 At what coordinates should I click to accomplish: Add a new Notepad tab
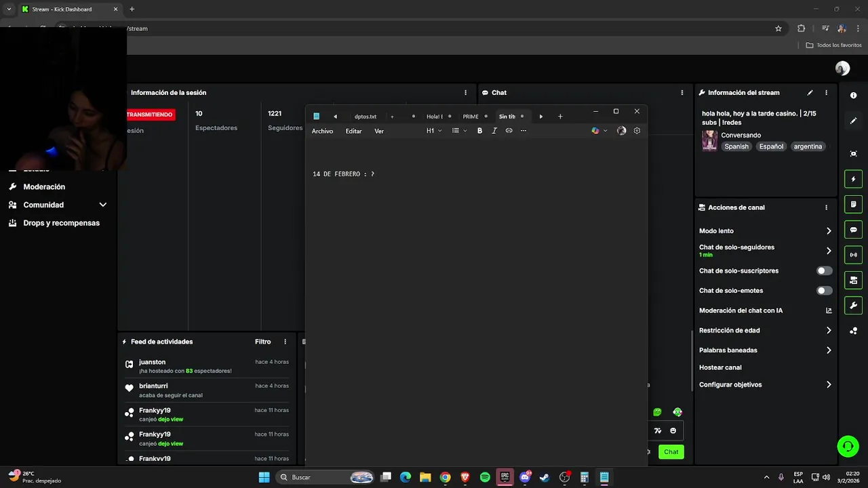click(x=560, y=117)
